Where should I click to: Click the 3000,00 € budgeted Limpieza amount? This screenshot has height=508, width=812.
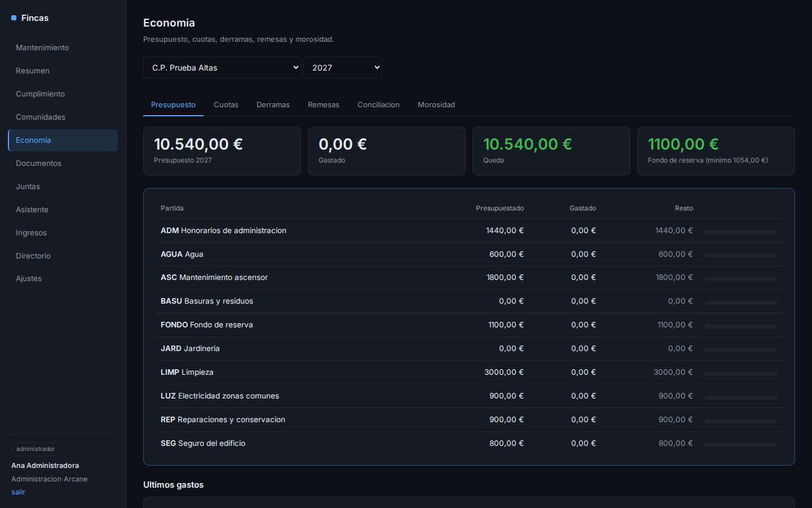(504, 373)
